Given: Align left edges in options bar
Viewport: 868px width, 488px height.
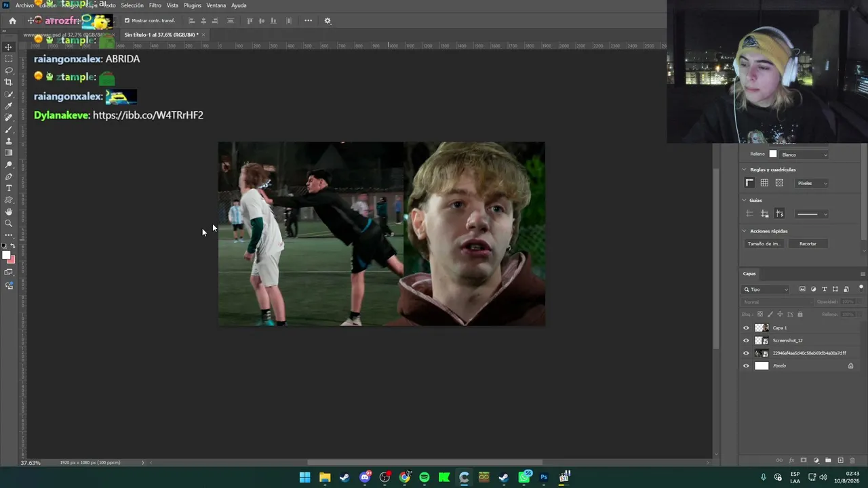Looking at the screenshot, I should 191,21.
